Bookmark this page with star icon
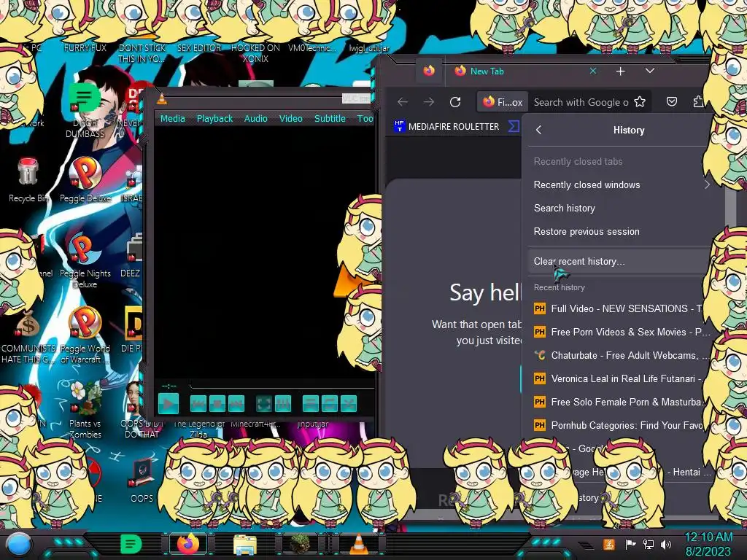This screenshot has width=747, height=560. click(640, 102)
